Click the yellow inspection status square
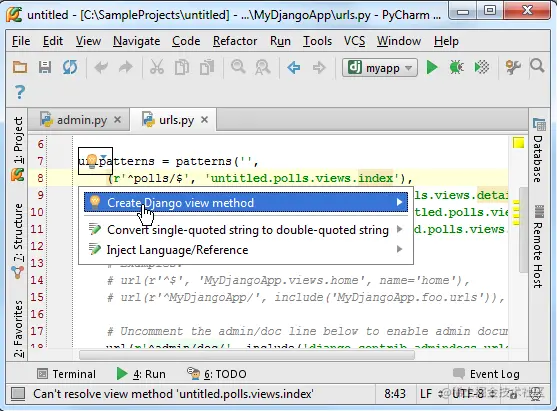This screenshot has width=557, height=411. tap(518, 143)
